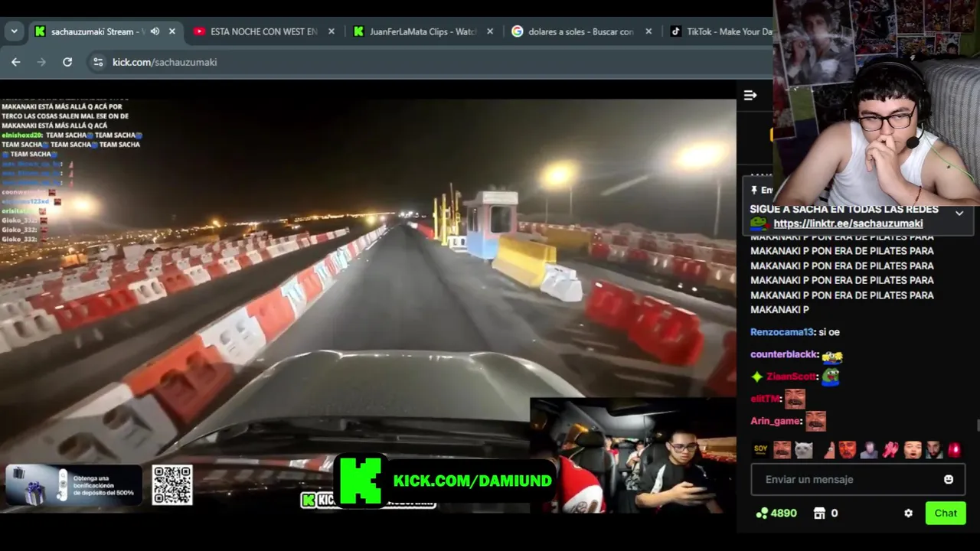Click chat message text 'si oe'
This screenshot has width=980, height=551.
point(829,332)
